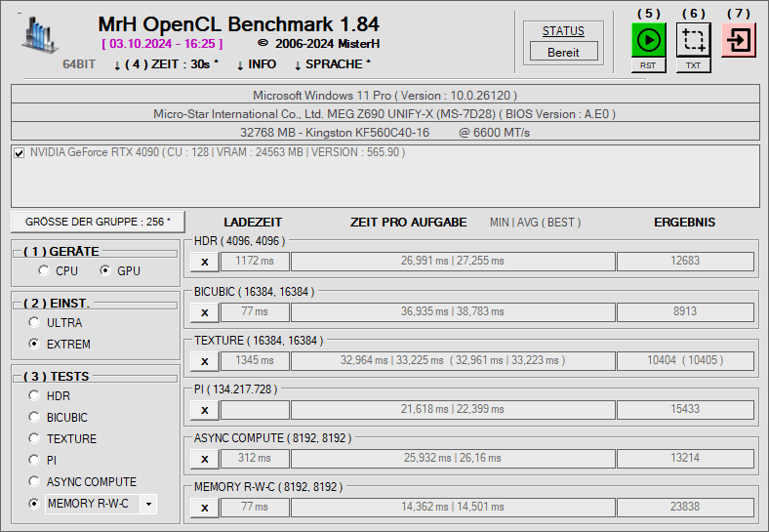Click the ASYNC COMPUTE result 13214

click(685, 459)
